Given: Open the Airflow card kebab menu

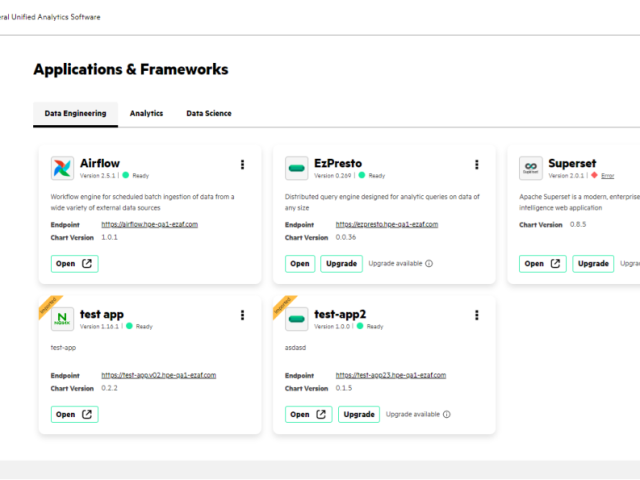Looking at the screenshot, I should [x=242, y=164].
